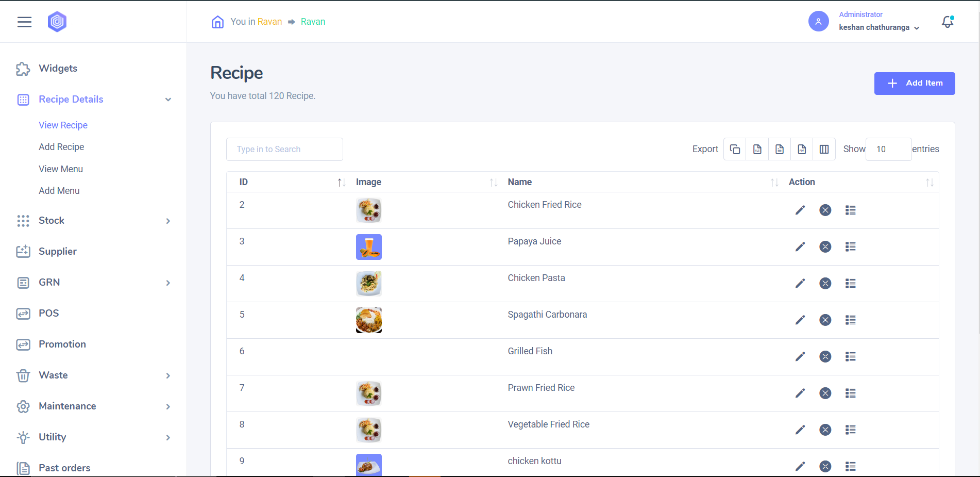Delete the Papaya Juice recipe
Image resolution: width=980 pixels, height=477 pixels.
[825, 246]
